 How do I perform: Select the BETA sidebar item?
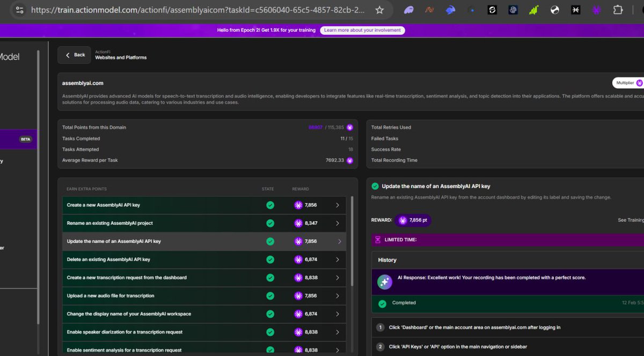point(18,139)
